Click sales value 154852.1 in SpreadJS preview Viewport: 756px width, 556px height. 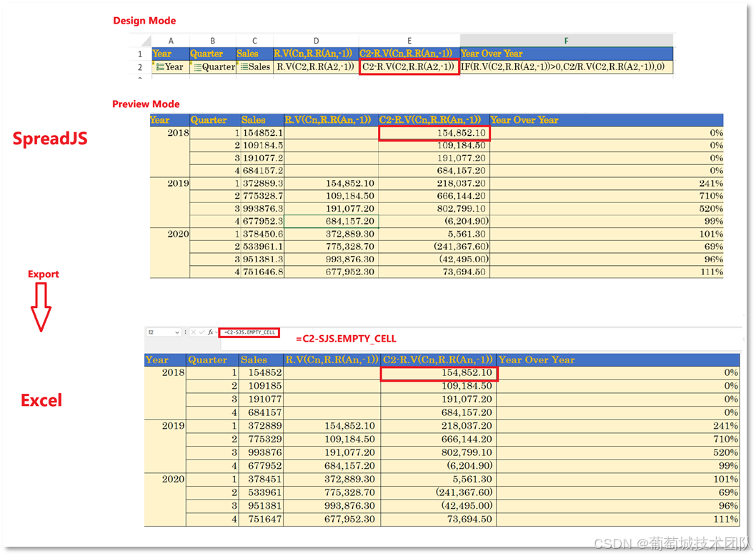(x=262, y=133)
